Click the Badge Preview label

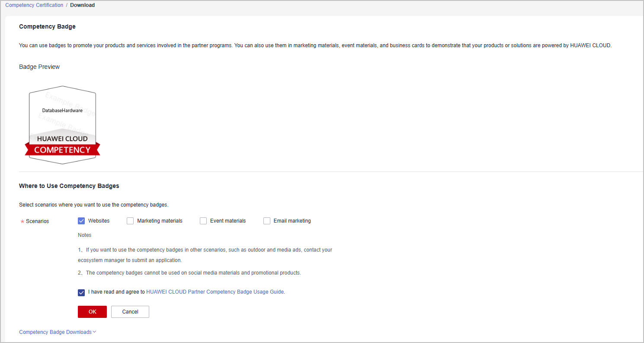[39, 67]
